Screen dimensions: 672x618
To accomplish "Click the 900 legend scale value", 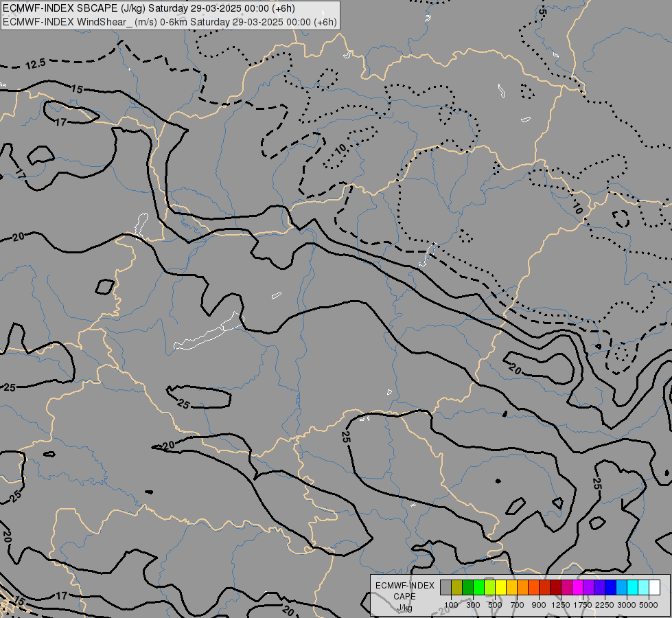I will click(539, 605).
